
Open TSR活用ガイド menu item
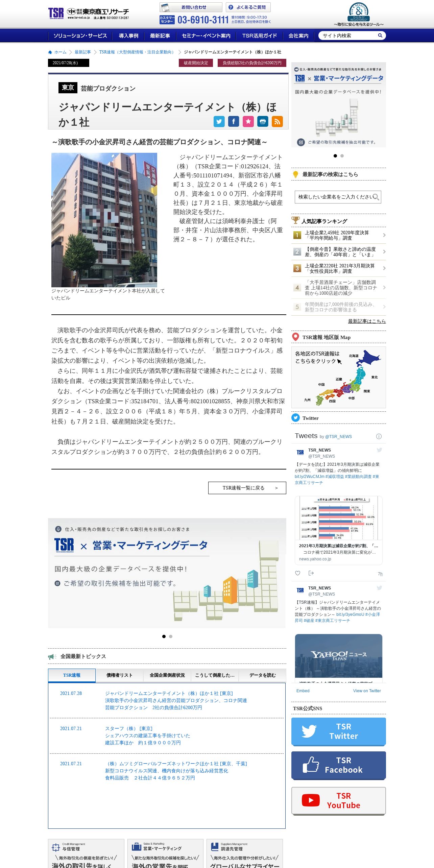tap(260, 35)
